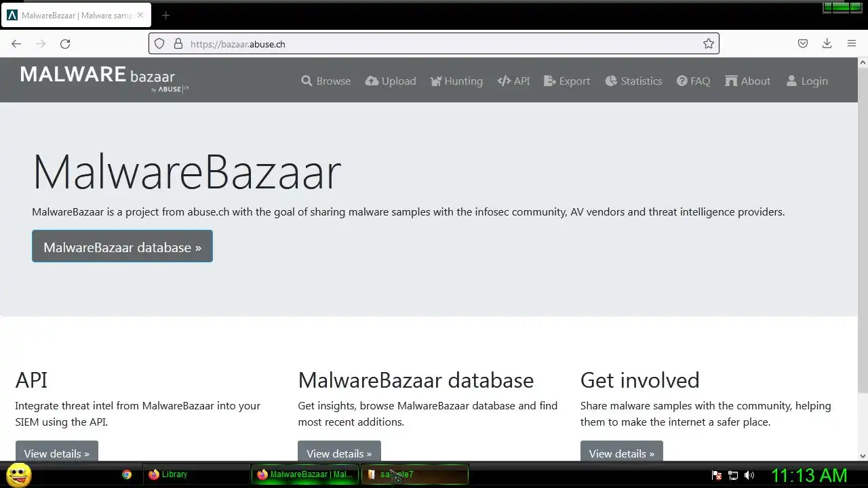868x488 pixels.
Task: Select the MalwareBazaar browser tab
Action: click(x=76, y=16)
